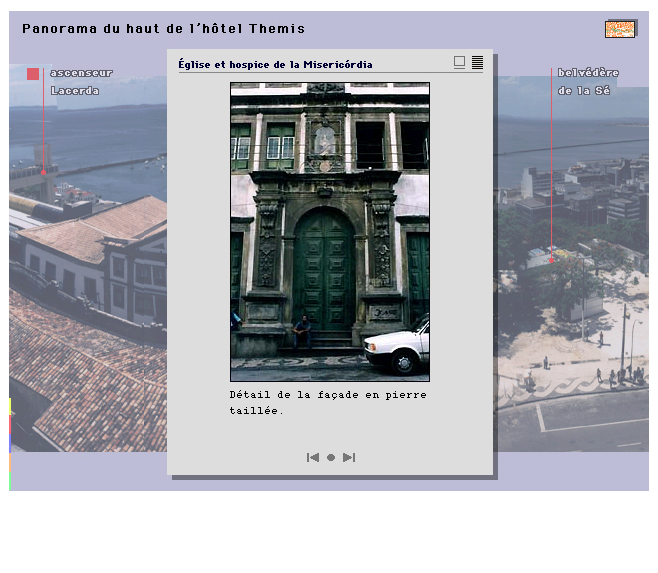
Task: Click the center dot button between arrows
Action: point(331,457)
